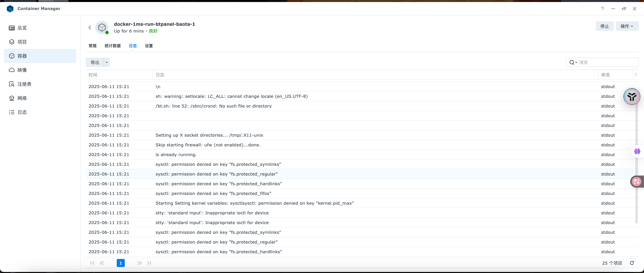Switch to the 统计数据 tab
Screen dimensions: 644x273
tap(113, 46)
